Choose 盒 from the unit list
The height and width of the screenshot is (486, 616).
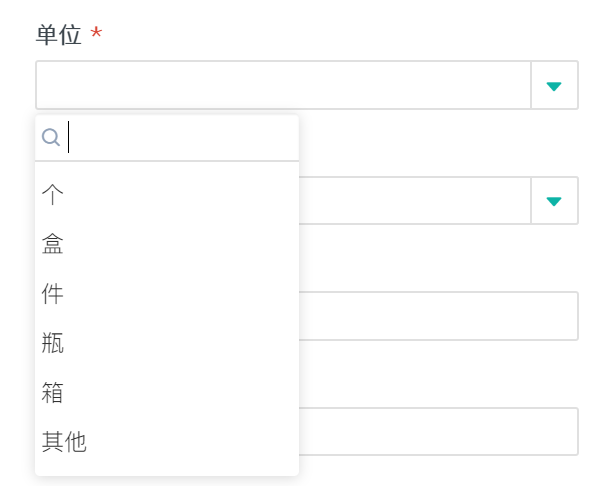coord(54,244)
